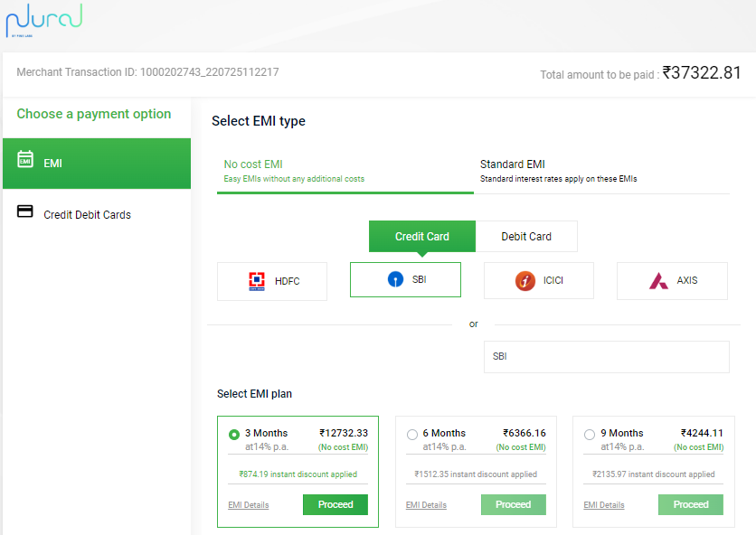Open EMI Details for 9 Months plan

pos(604,505)
